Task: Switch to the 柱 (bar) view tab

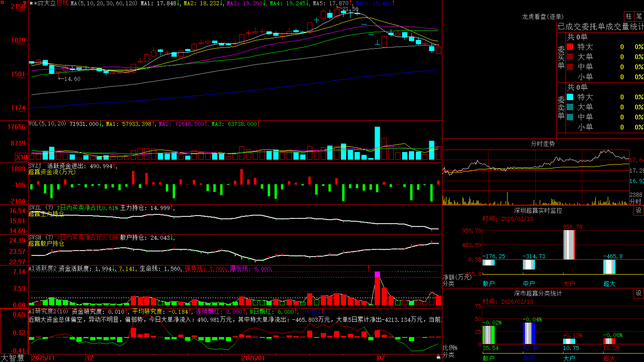Action: click(629, 16)
